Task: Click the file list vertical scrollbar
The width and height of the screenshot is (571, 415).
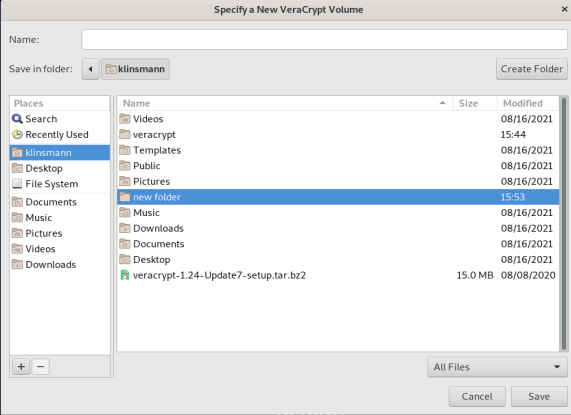Action: (x=564, y=224)
